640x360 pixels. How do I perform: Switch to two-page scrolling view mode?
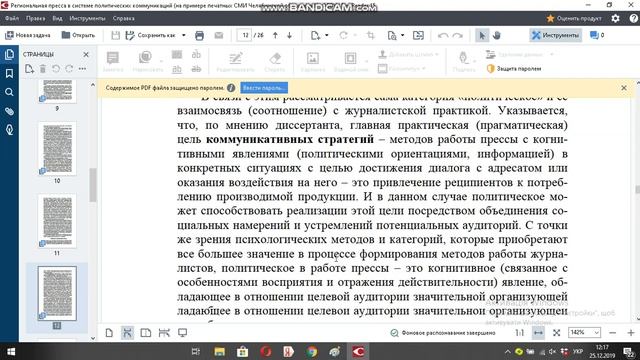coord(164,333)
